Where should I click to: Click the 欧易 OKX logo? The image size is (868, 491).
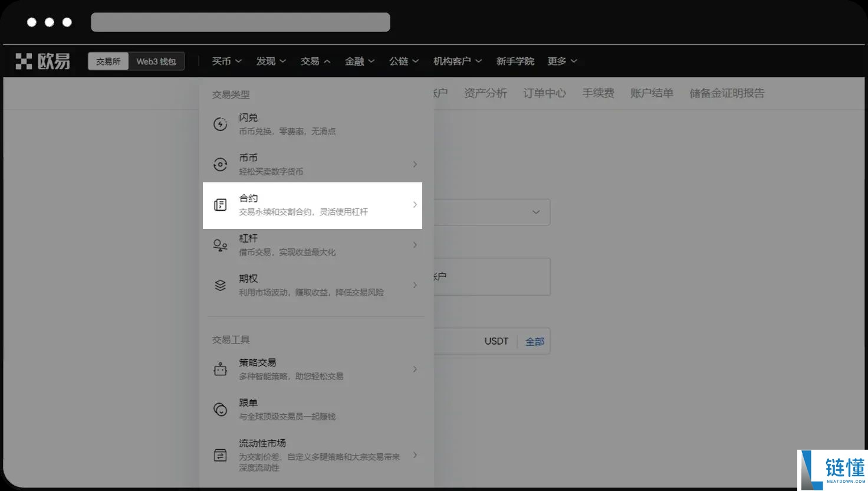point(41,61)
